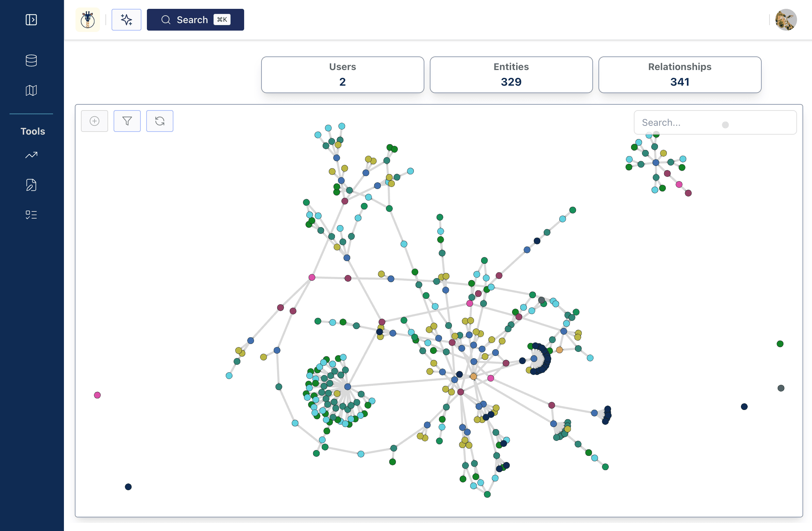Screen dimensions: 812x531
Task: Select the reports/document icon
Action: tap(31, 184)
